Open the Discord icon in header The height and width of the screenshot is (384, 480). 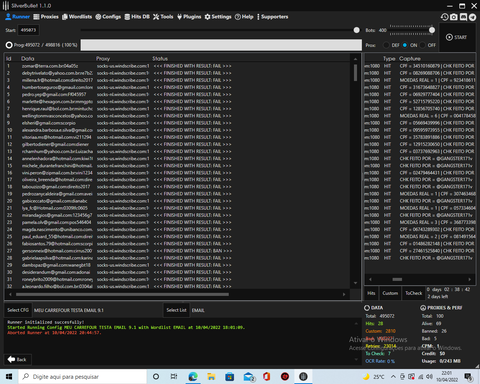click(x=463, y=17)
